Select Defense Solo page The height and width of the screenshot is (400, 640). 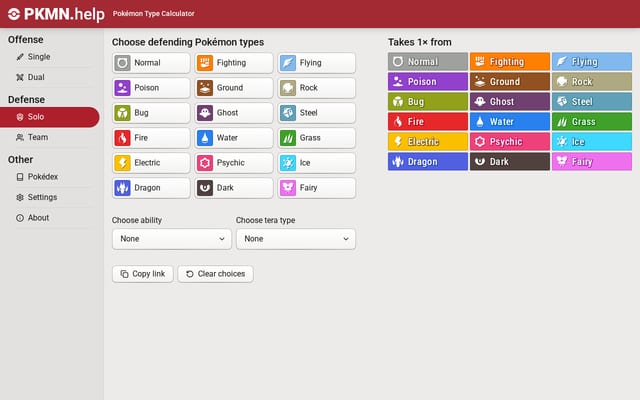point(49,117)
